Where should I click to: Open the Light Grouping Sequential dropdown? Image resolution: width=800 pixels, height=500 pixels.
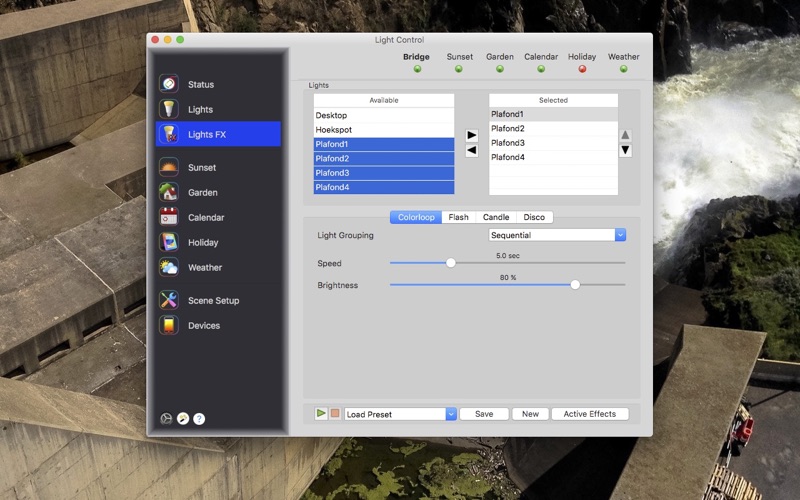[557, 235]
